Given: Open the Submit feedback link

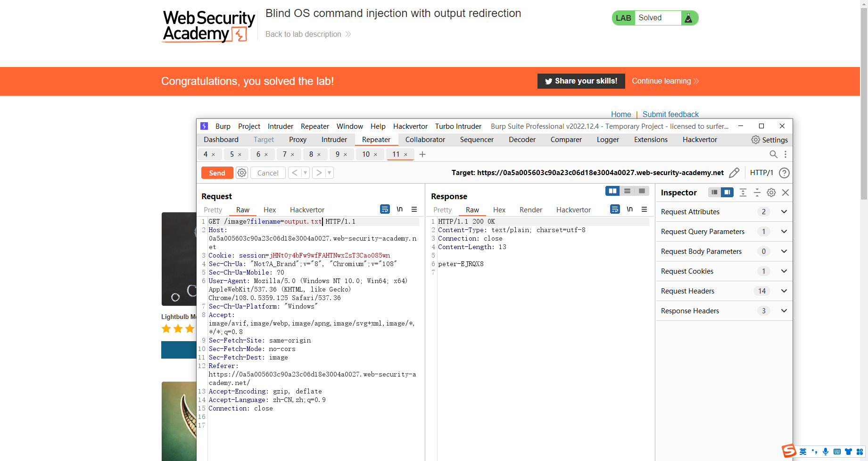Looking at the screenshot, I should click(x=670, y=114).
